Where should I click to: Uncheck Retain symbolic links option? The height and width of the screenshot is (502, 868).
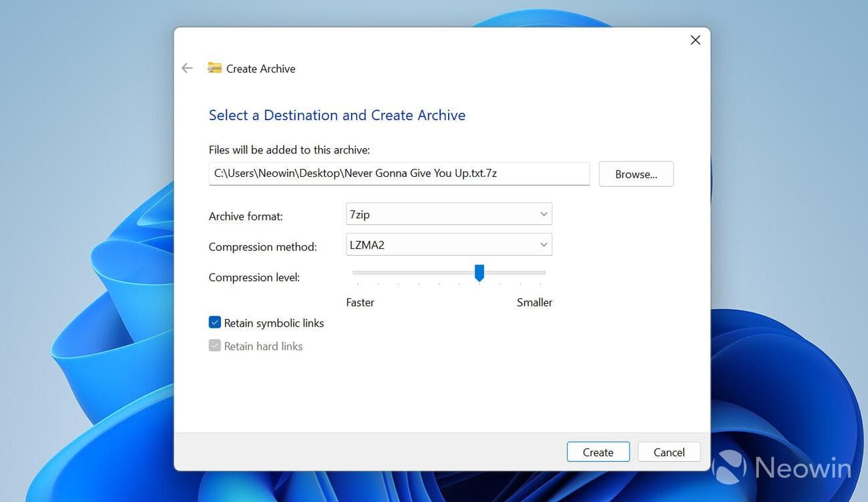215,322
